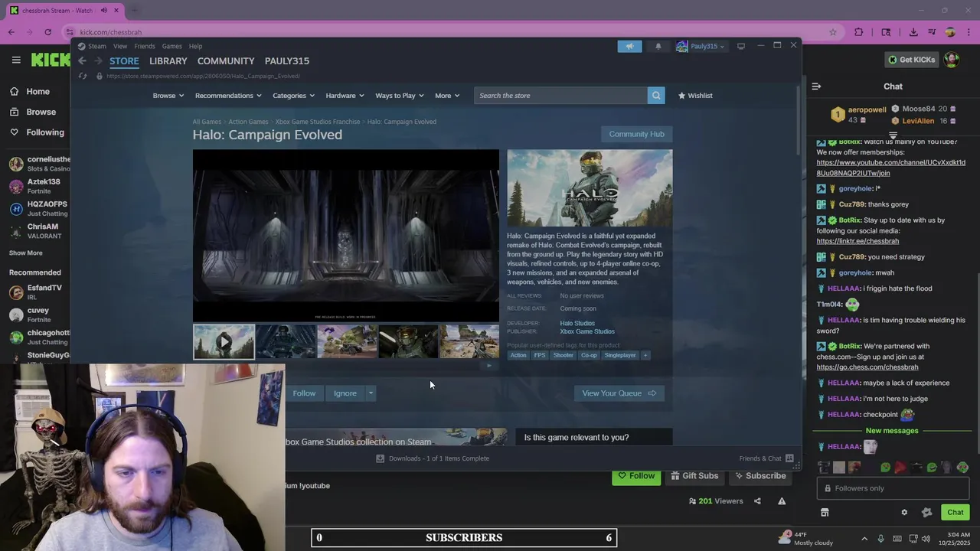Subscribe to the channel
This screenshot has width=980, height=551.
coord(760,476)
